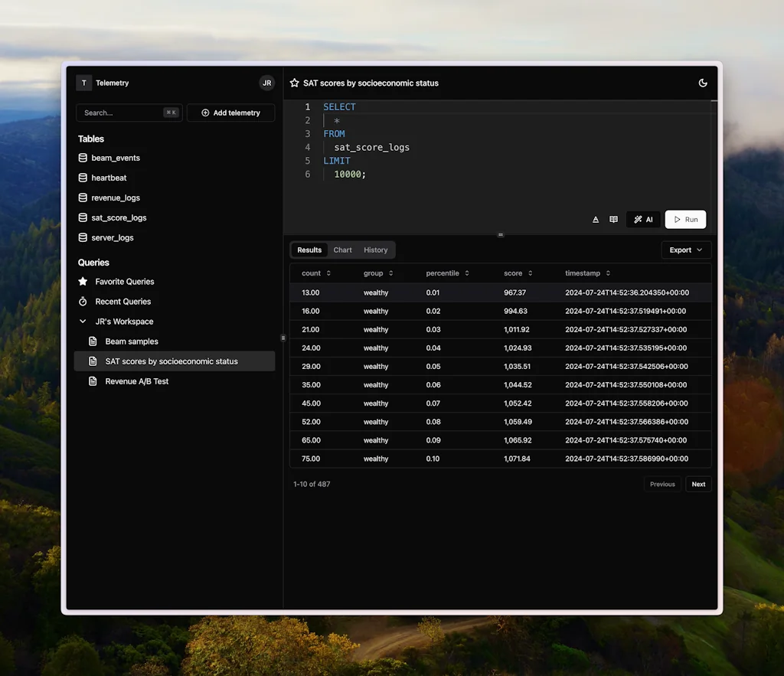Collapse JR's Workspace section
Viewport: 784px width, 676px height.
tap(83, 321)
